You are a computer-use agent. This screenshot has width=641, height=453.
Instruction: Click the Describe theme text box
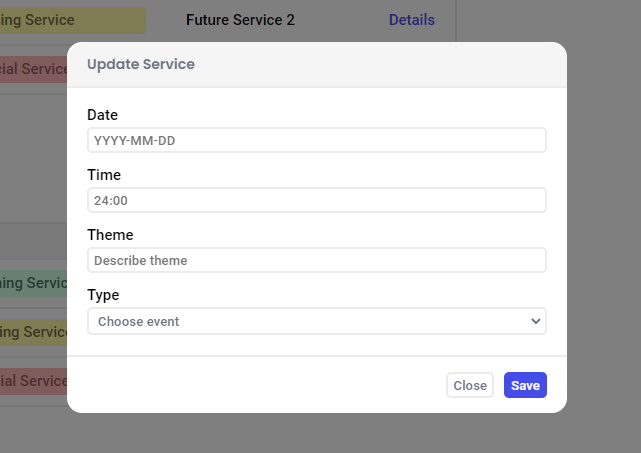[316, 260]
